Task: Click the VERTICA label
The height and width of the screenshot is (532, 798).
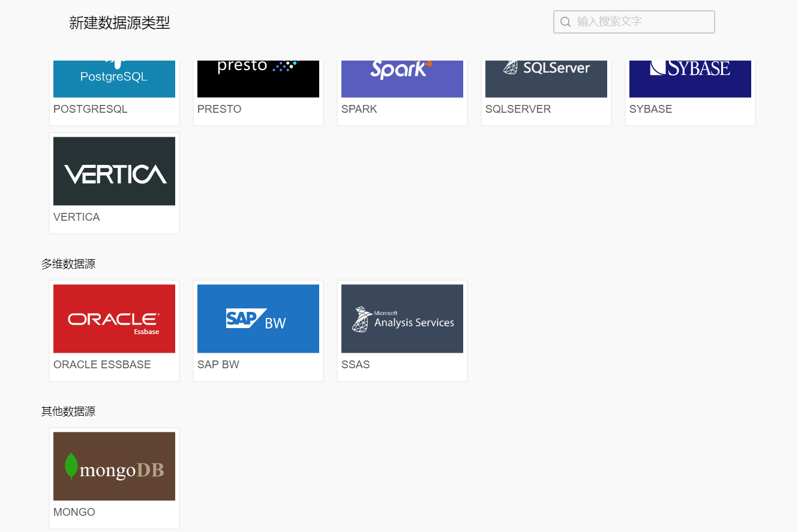Action: point(77,217)
